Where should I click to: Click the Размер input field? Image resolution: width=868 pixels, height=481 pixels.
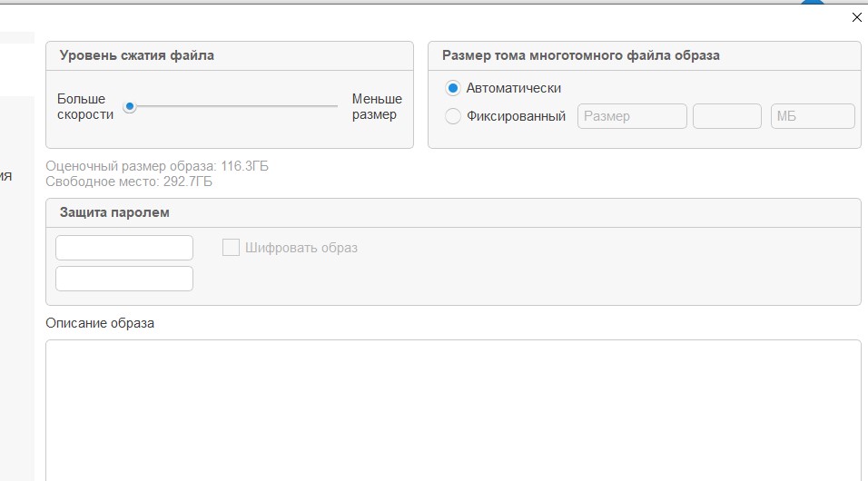pos(632,116)
